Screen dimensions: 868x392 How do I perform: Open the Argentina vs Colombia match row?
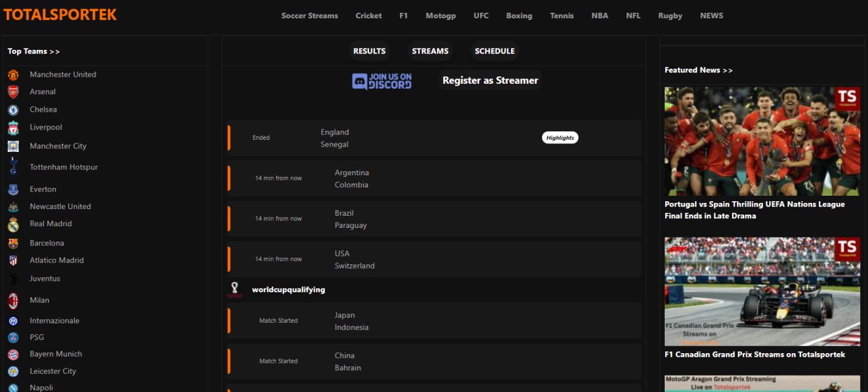tap(433, 179)
